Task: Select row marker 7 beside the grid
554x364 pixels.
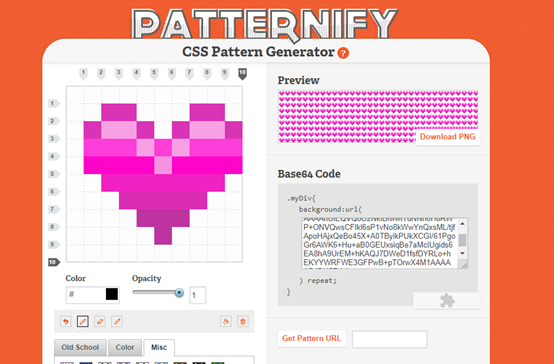Action: pyautogui.click(x=53, y=209)
